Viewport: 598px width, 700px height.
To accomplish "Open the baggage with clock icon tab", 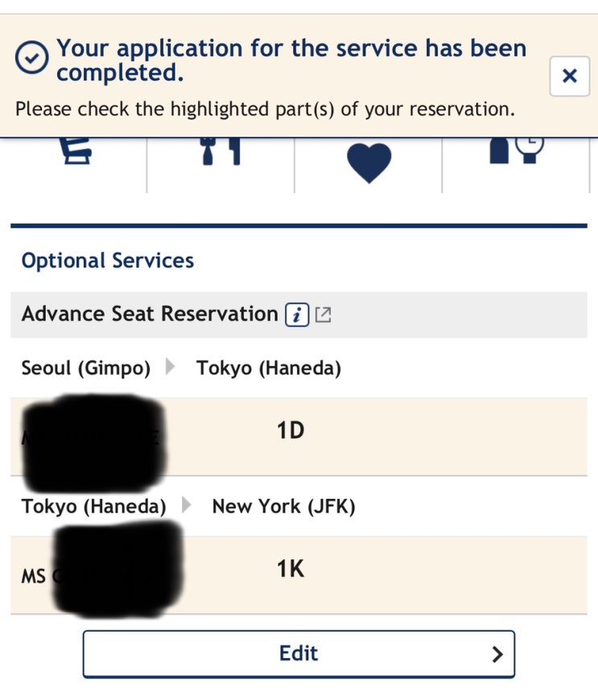I will click(x=516, y=149).
